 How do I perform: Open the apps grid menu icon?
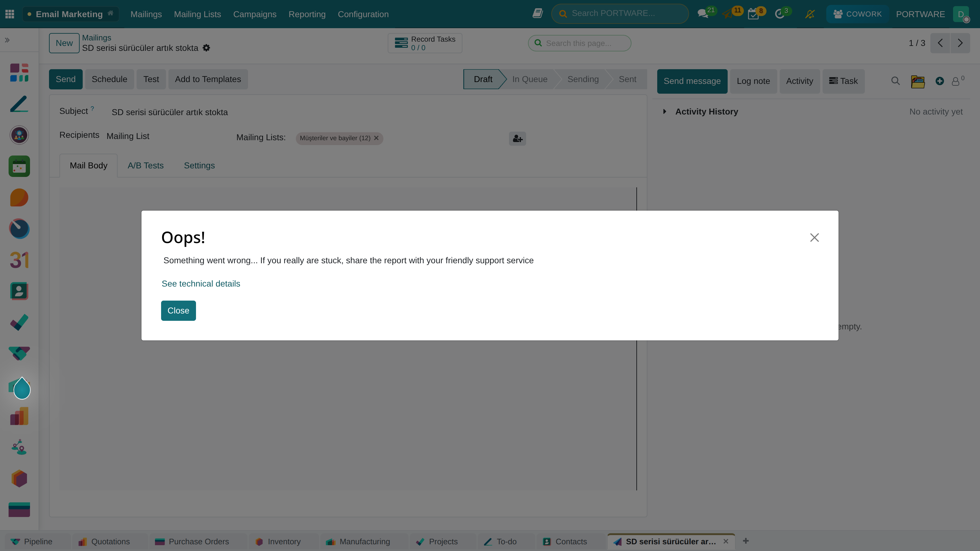click(10, 14)
